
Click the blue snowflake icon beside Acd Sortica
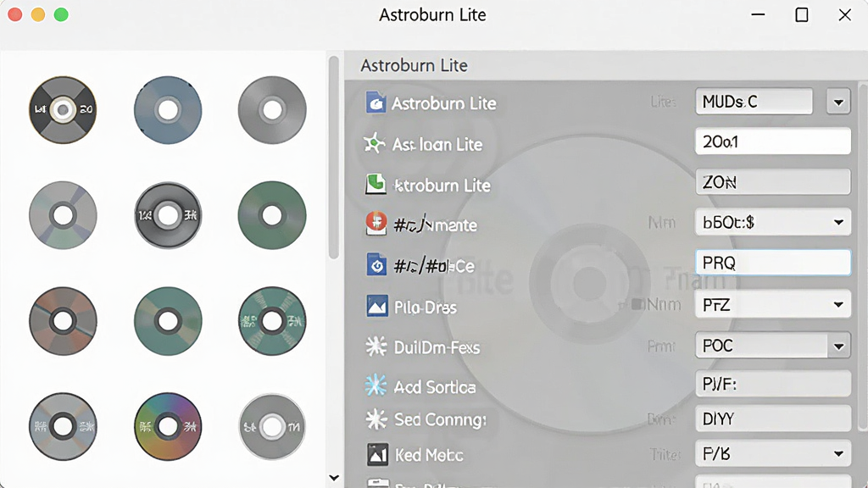pos(376,385)
